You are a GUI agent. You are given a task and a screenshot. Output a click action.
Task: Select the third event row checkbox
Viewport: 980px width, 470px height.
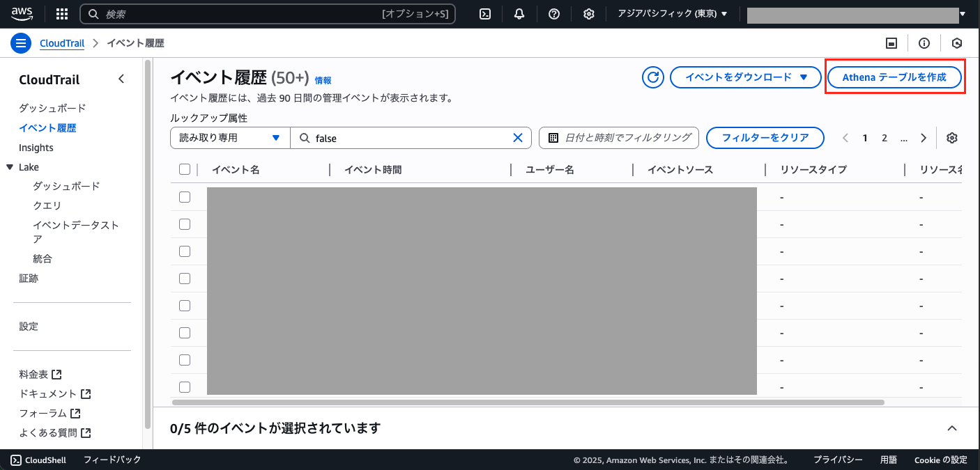point(185,251)
